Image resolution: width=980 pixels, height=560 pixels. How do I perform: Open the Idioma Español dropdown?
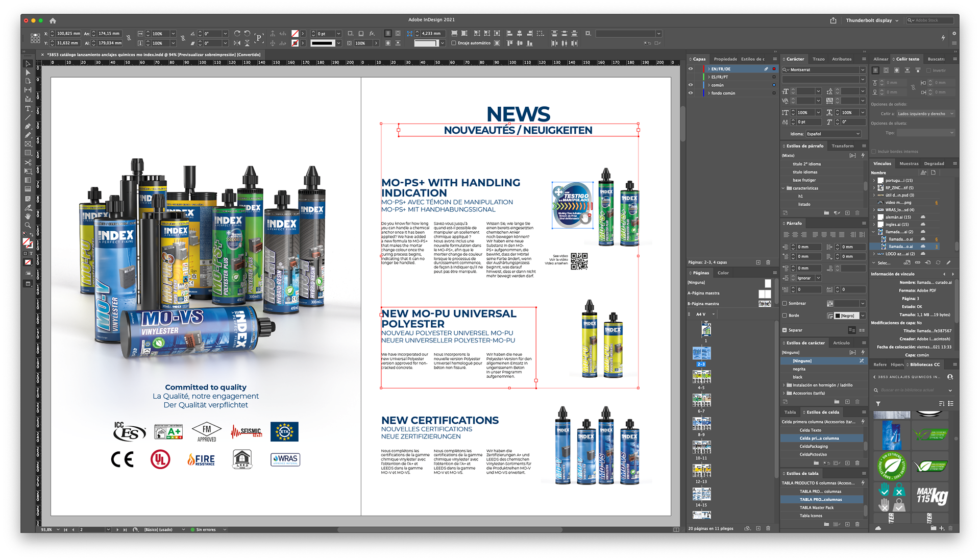[834, 134]
